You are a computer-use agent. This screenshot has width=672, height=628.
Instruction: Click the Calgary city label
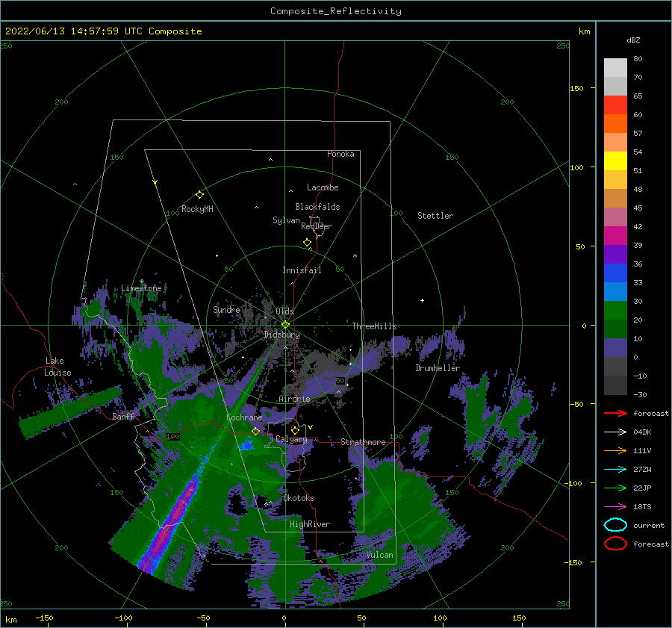(x=291, y=439)
